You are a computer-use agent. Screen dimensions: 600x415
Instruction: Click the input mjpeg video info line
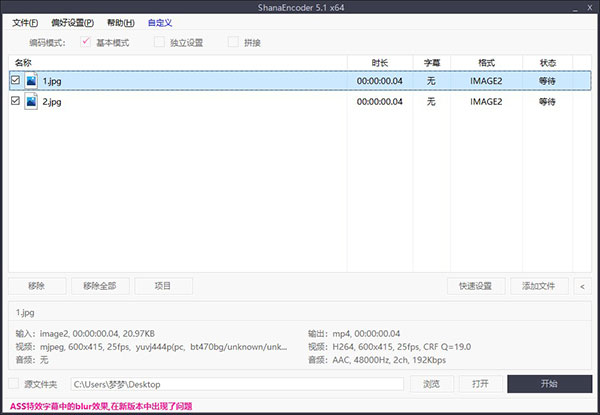pos(151,347)
